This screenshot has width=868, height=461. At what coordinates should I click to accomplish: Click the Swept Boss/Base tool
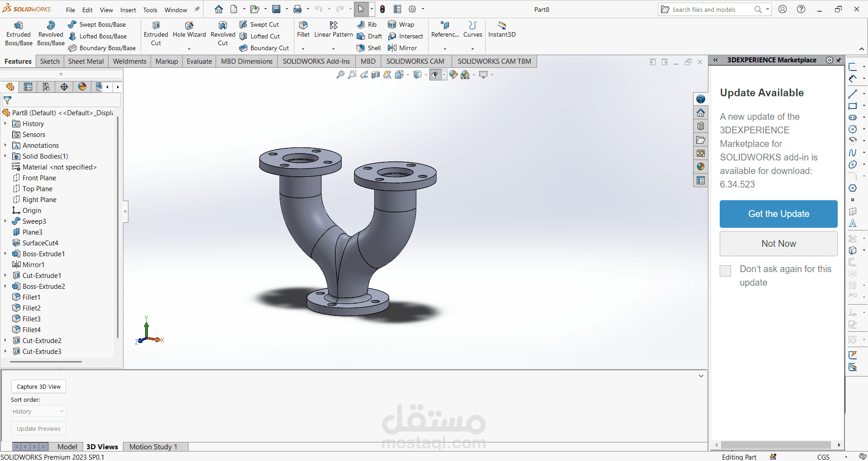click(x=97, y=24)
